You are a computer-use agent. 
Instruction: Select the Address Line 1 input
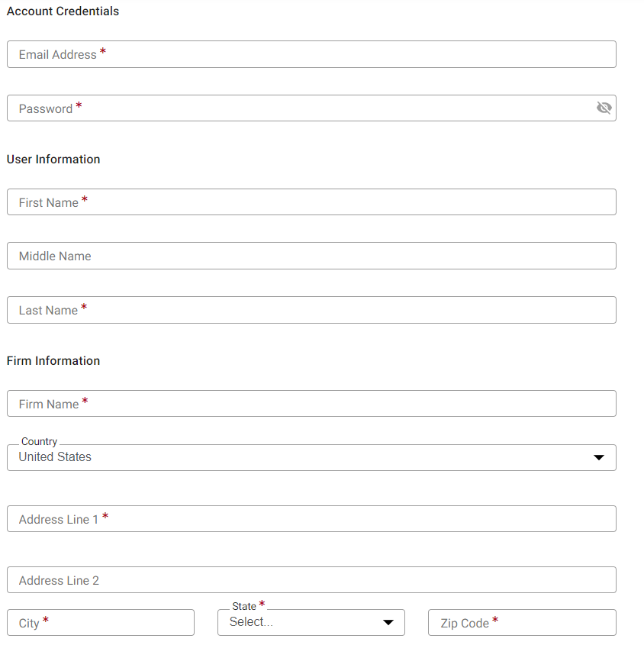tap(311, 518)
